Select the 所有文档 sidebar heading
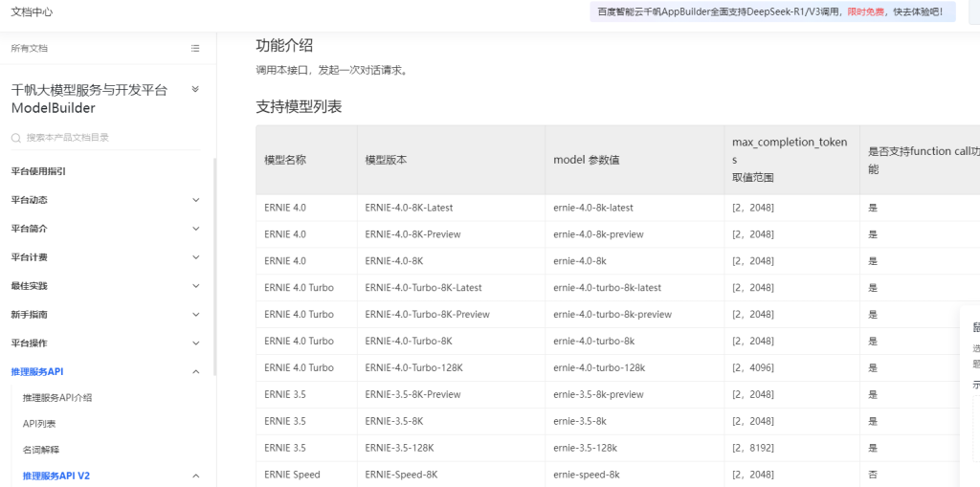The height and width of the screenshot is (487, 980). 30,48
